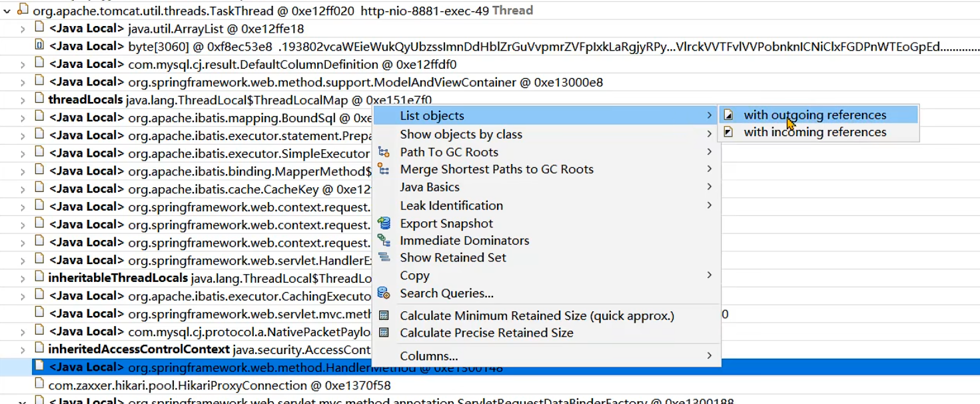
Task: Open the Columns... submenu
Action: pyautogui.click(x=546, y=356)
